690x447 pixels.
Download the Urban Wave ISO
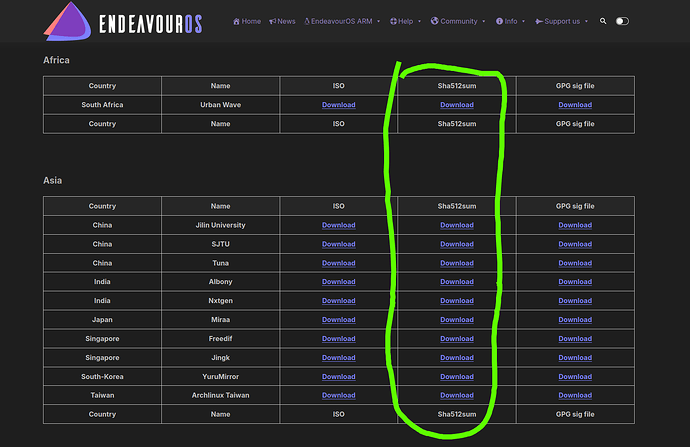click(x=338, y=105)
